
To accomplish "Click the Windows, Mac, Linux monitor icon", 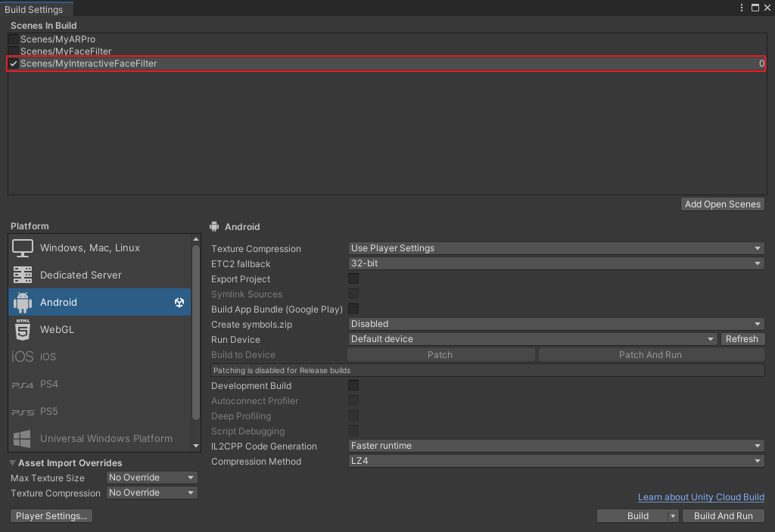I will tap(22, 247).
